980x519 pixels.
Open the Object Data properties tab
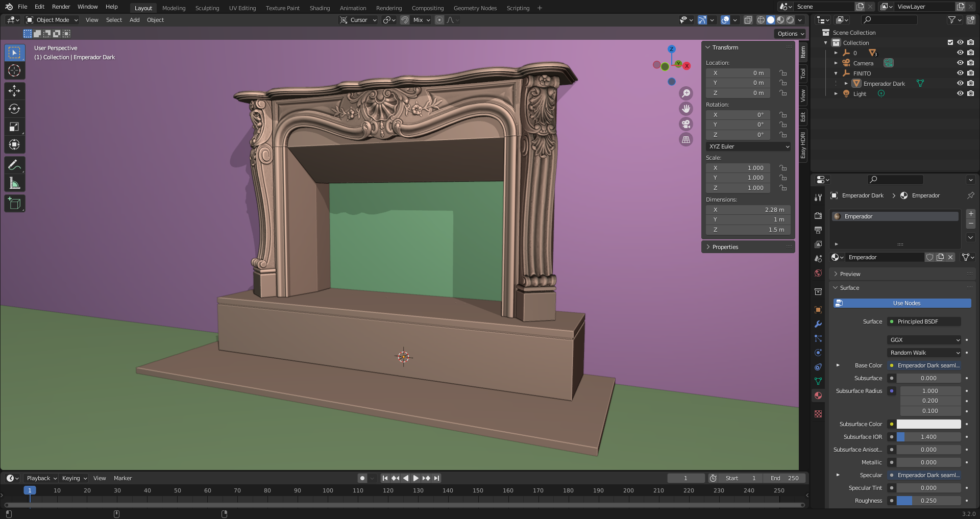coord(818,381)
